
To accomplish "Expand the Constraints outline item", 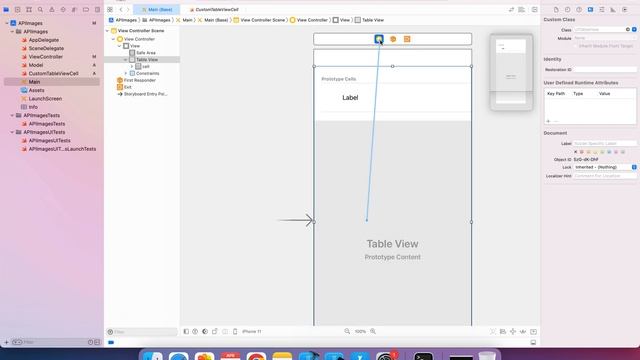I will pos(126,73).
